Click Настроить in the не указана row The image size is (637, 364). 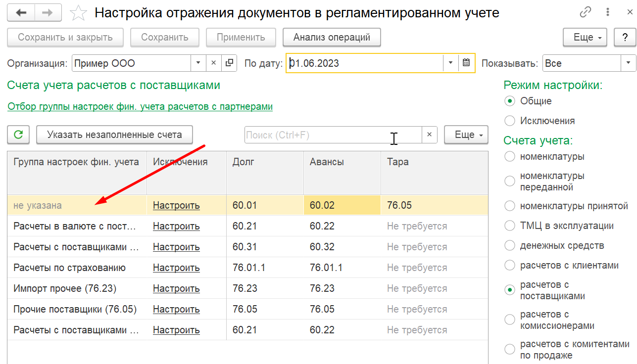click(x=176, y=205)
